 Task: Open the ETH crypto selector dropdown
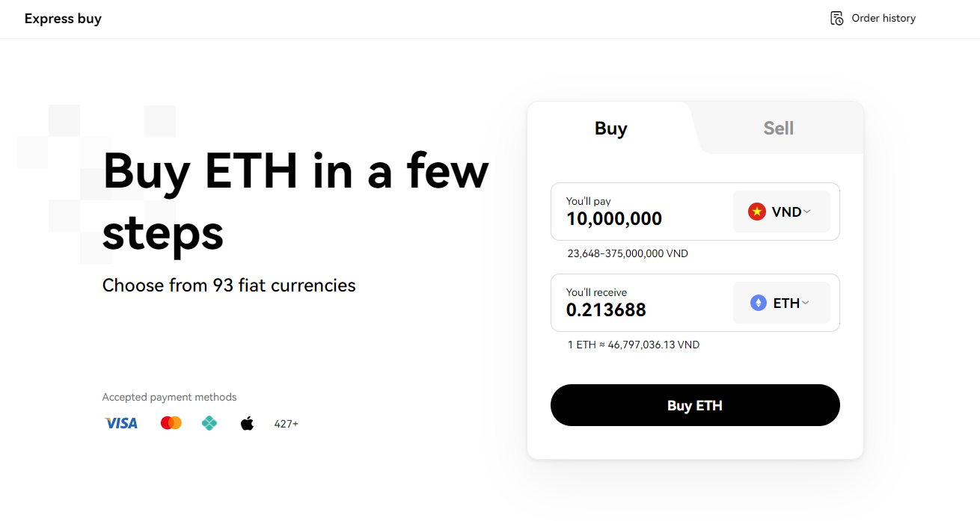(x=781, y=303)
